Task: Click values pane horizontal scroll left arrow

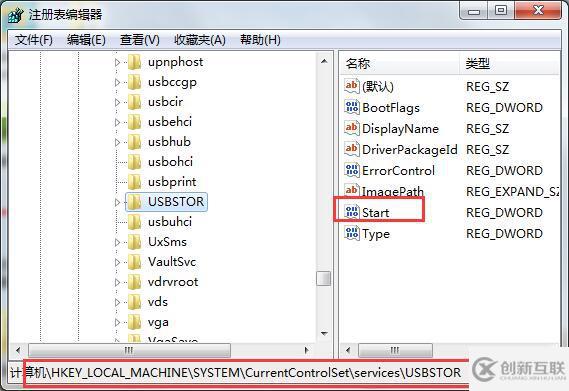Action: pos(348,350)
